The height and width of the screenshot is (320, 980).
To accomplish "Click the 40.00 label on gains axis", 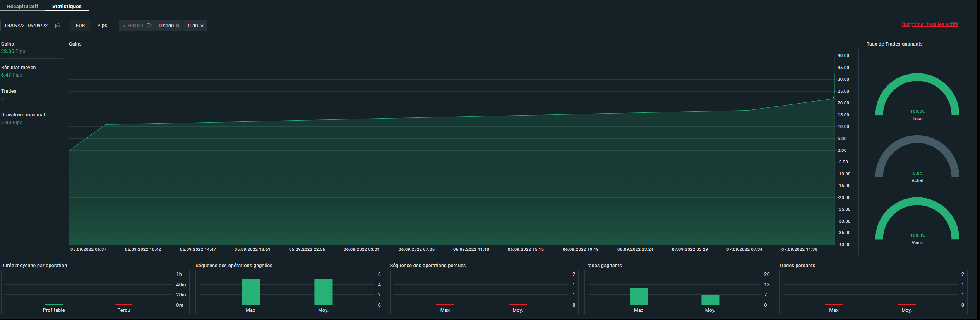I will pyautogui.click(x=843, y=56).
